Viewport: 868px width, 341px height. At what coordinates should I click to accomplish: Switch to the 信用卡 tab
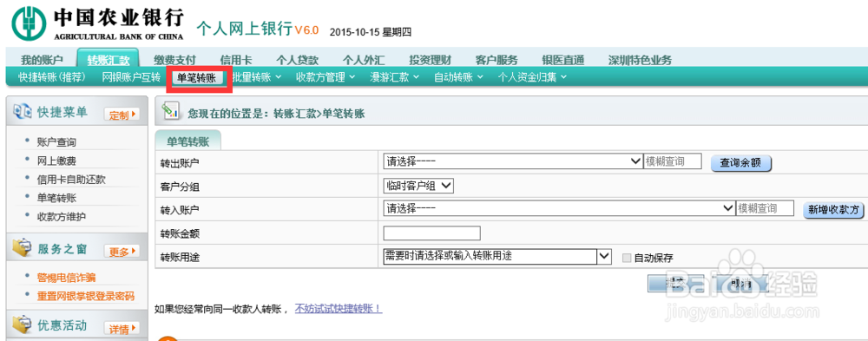[x=235, y=60]
